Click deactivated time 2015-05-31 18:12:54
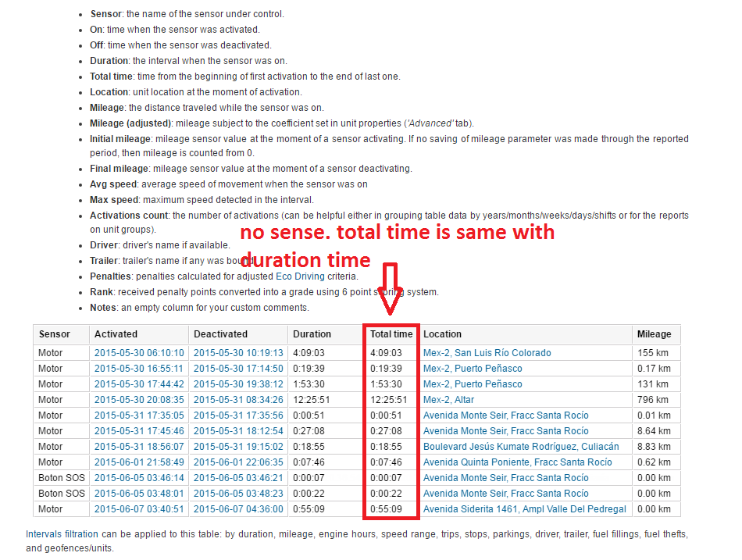The image size is (742, 560). (x=238, y=431)
